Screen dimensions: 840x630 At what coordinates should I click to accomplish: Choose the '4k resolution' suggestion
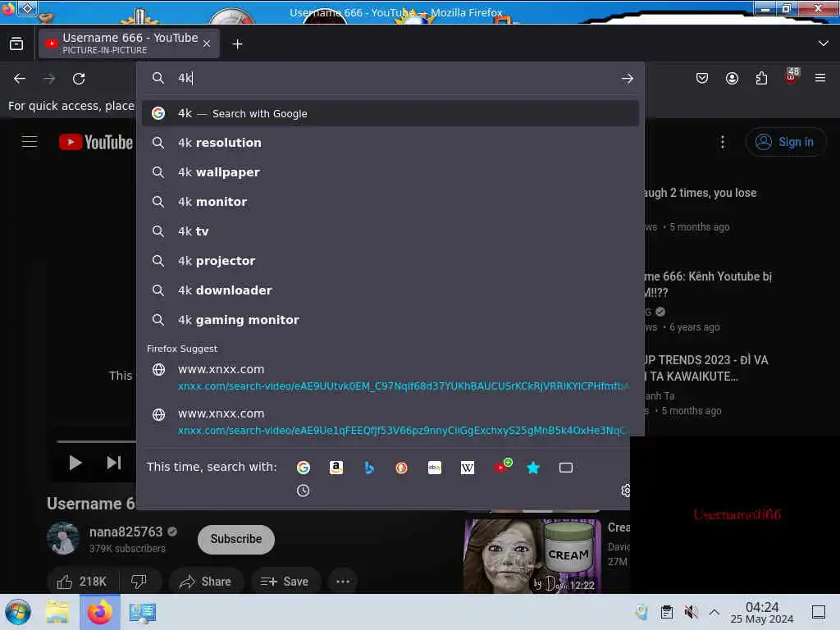390,143
